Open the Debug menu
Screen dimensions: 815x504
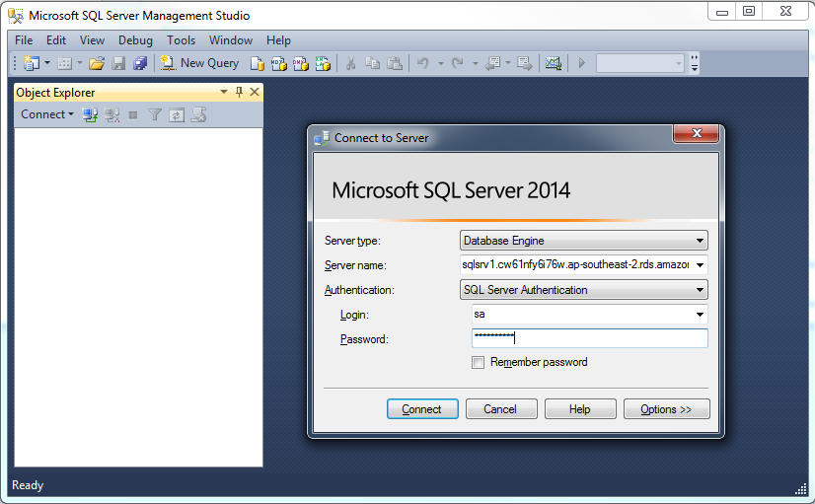click(x=135, y=40)
